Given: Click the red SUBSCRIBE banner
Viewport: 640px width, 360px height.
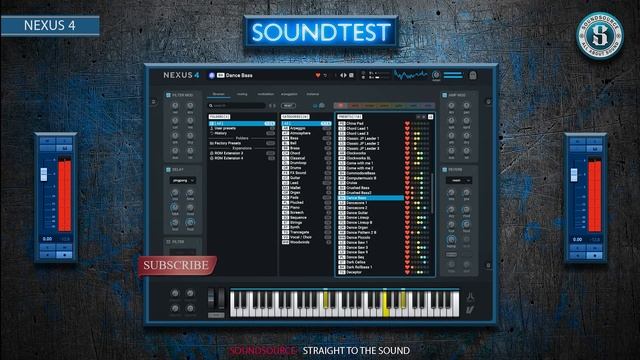Looking at the screenshot, I should [x=178, y=265].
